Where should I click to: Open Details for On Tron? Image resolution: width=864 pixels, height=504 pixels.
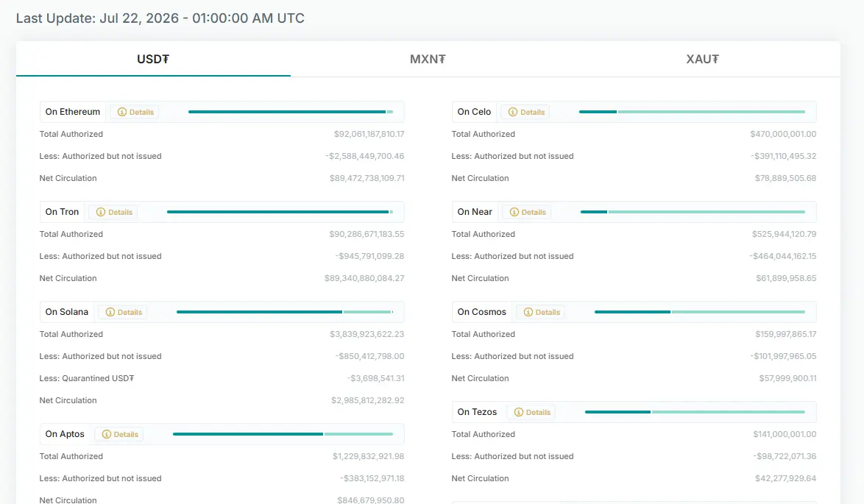pos(114,212)
